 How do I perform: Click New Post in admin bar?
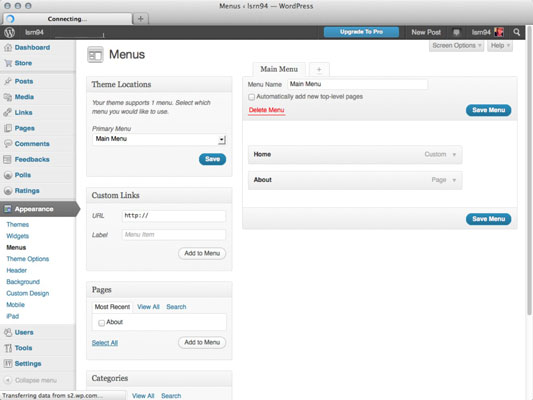tap(426, 32)
